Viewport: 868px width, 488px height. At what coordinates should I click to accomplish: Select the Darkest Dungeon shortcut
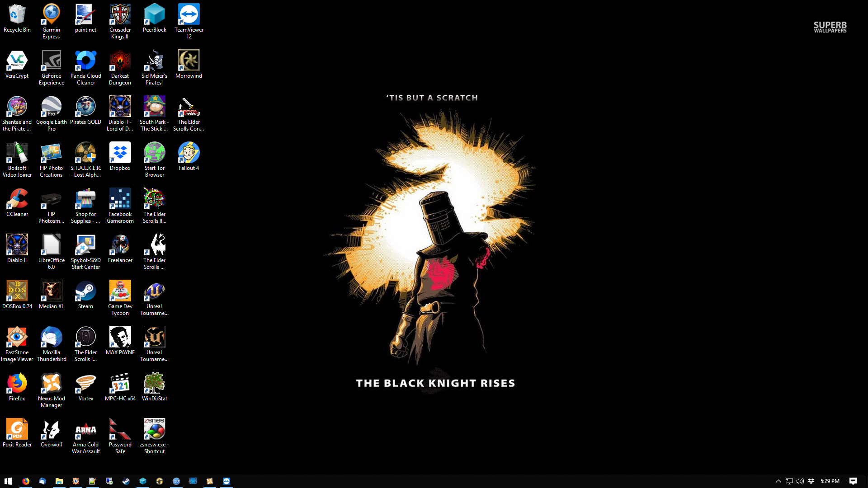pos(120,68)
